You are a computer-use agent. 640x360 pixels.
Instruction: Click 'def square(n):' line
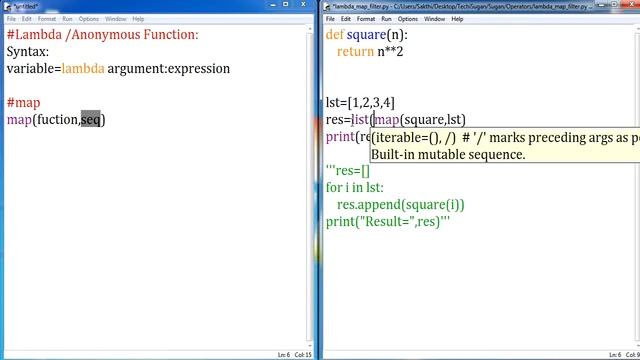pos(367,35)
